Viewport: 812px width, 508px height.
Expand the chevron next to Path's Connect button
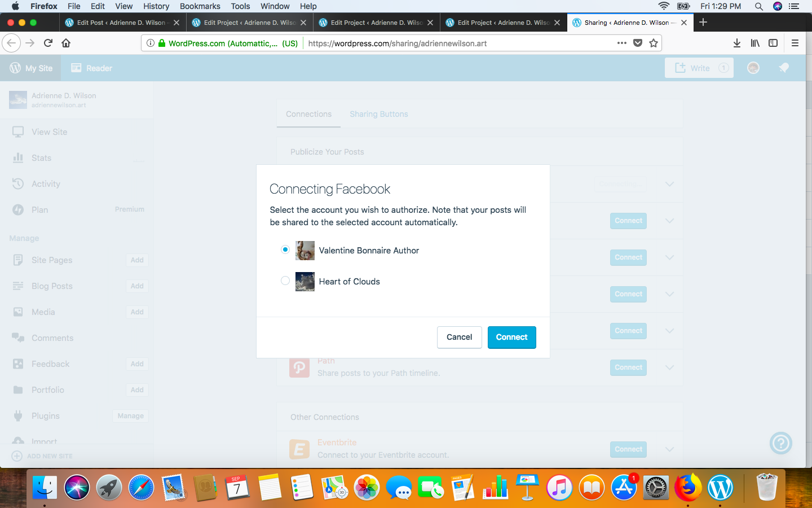669,367
